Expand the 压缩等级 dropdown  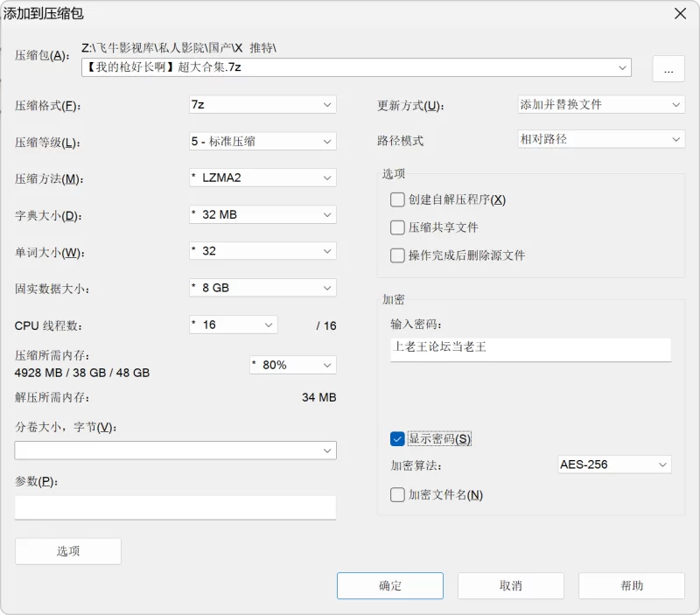pos(262,141)
